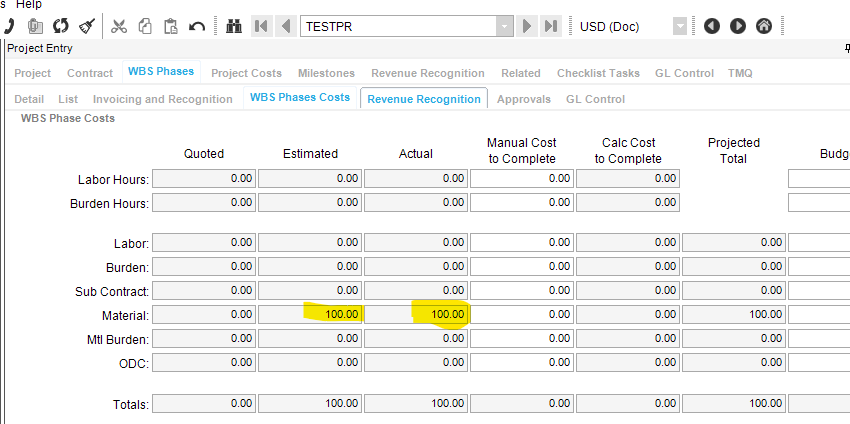Screen dimensions: 850x424
Task: Open project search with binoculars icon
Action: click(x=234, y=26)
